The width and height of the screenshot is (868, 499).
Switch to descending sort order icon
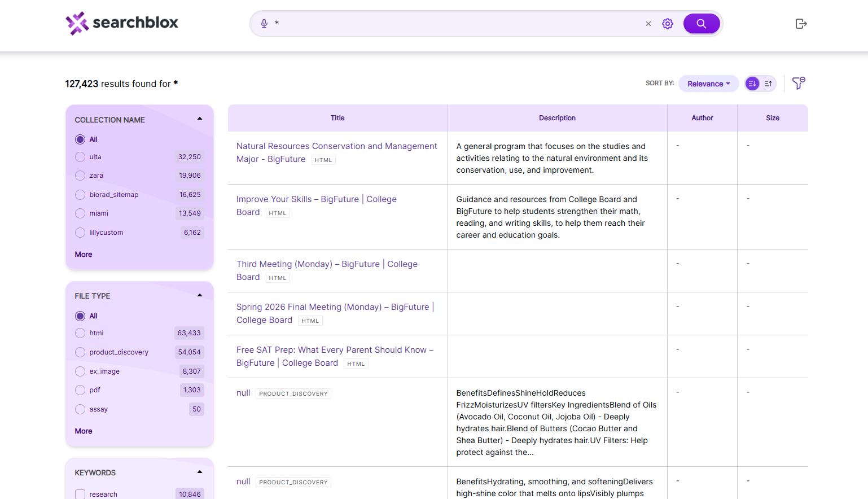752,84
